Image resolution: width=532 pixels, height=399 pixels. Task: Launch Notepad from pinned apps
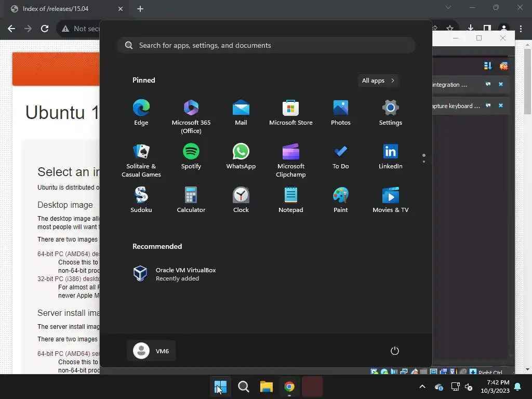pyautogui.click(x=291, y=200)
